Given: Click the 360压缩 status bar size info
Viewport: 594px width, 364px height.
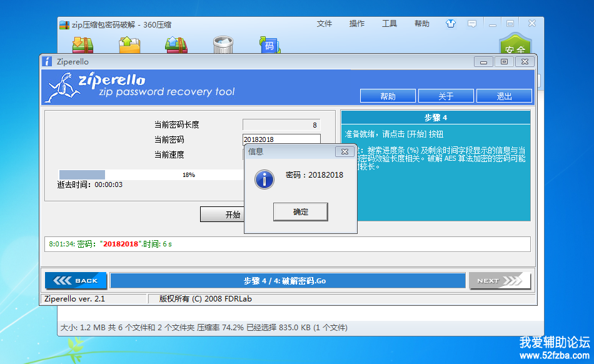Looking at the screenshot, I should 204,327.
